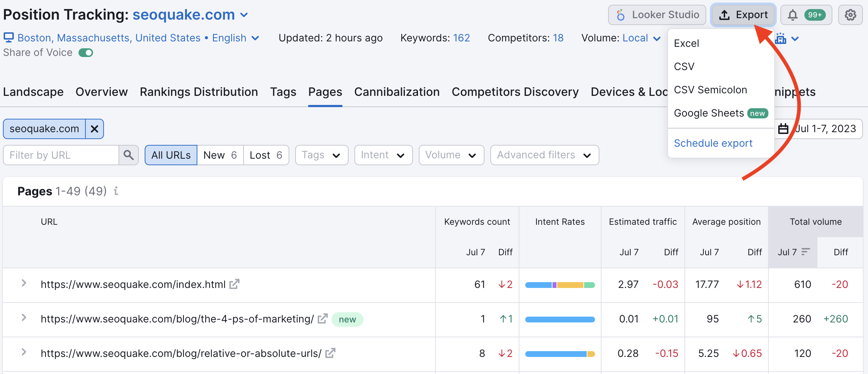The height and width of the screenshot is (374, 868).
Task: Open the 4-ps-of-marketing page via external link icon
Action: (x=322, y=319)
